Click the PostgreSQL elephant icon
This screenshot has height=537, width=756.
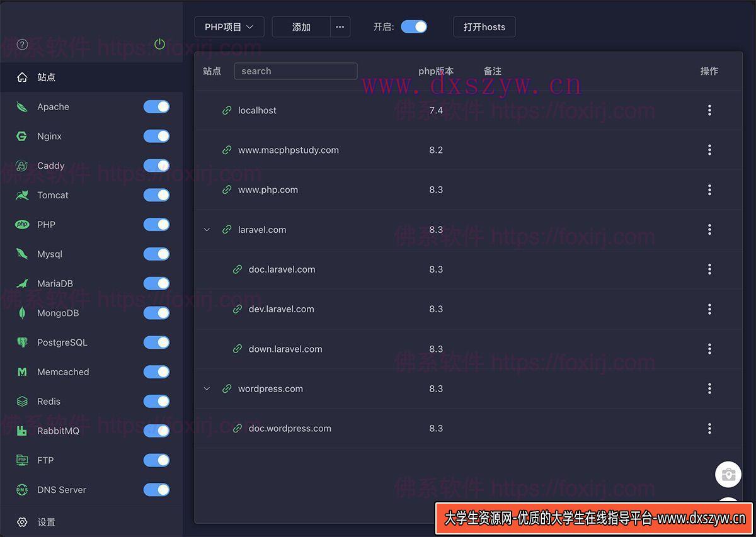click(x=22, y=342)
